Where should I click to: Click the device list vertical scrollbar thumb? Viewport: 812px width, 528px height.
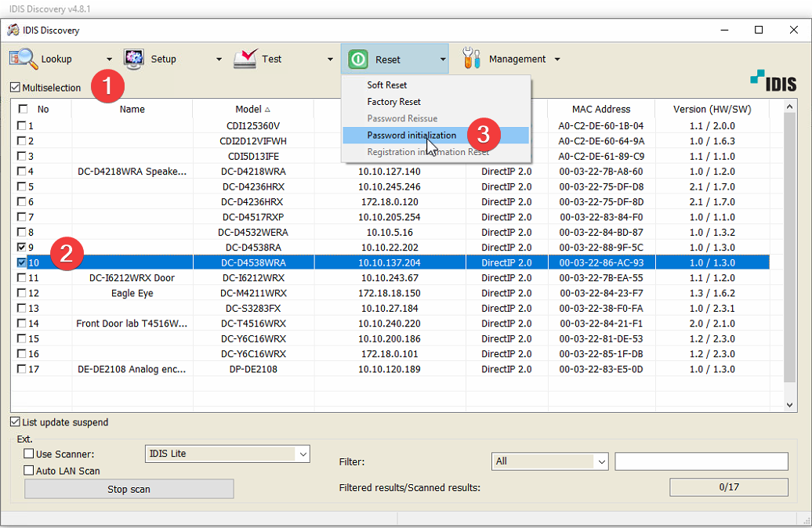789,248
